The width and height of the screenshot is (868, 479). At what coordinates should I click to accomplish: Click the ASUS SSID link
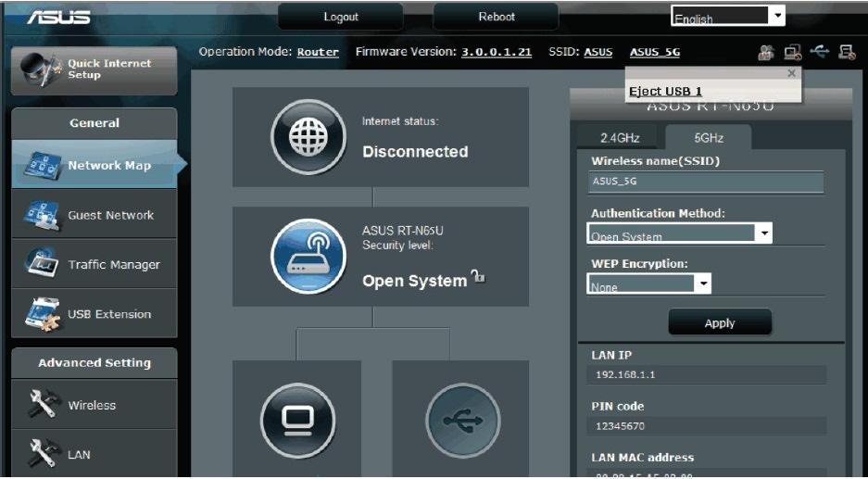click(598, 52)
